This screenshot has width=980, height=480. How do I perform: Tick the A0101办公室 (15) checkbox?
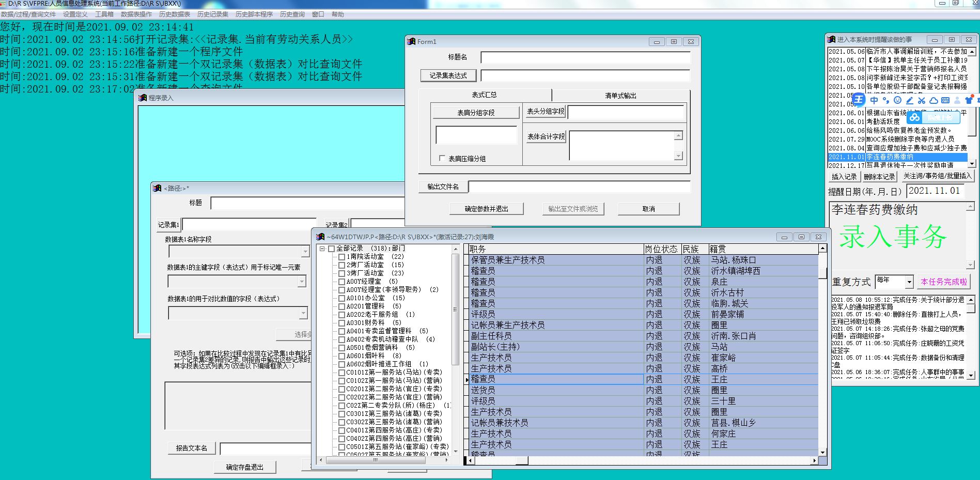[x=341, y=298]
